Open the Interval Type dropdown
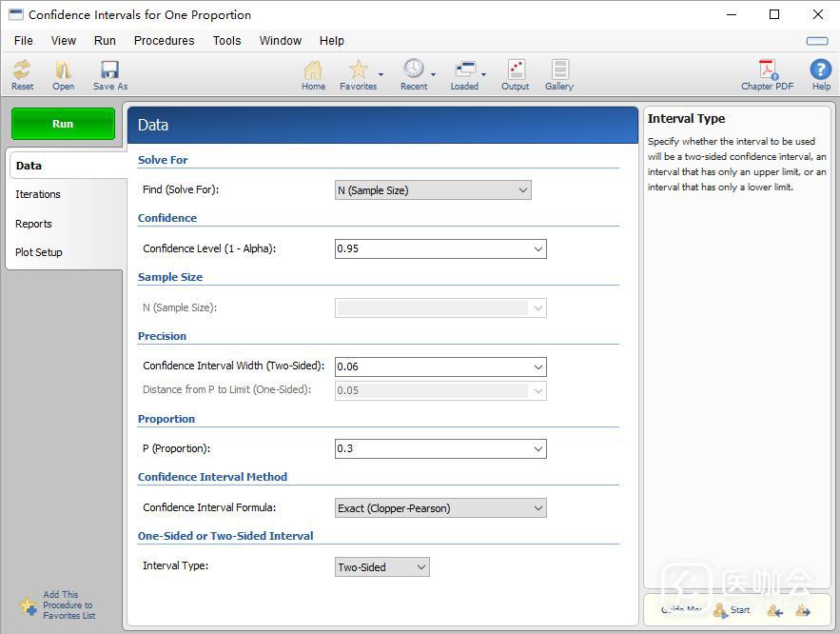Screen dimensions: 840x634 pyautogui.click(x=382, y=567)
